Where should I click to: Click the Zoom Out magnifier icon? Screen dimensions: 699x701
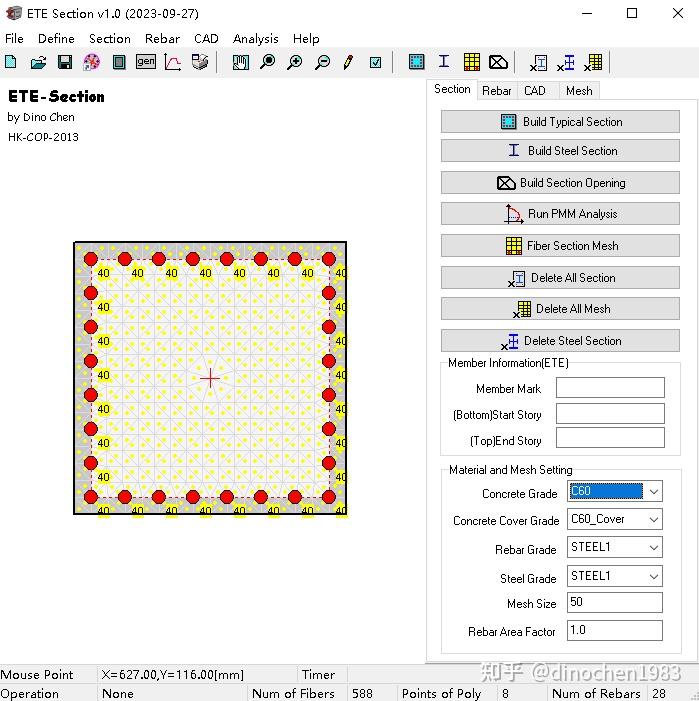click(322, 62)
